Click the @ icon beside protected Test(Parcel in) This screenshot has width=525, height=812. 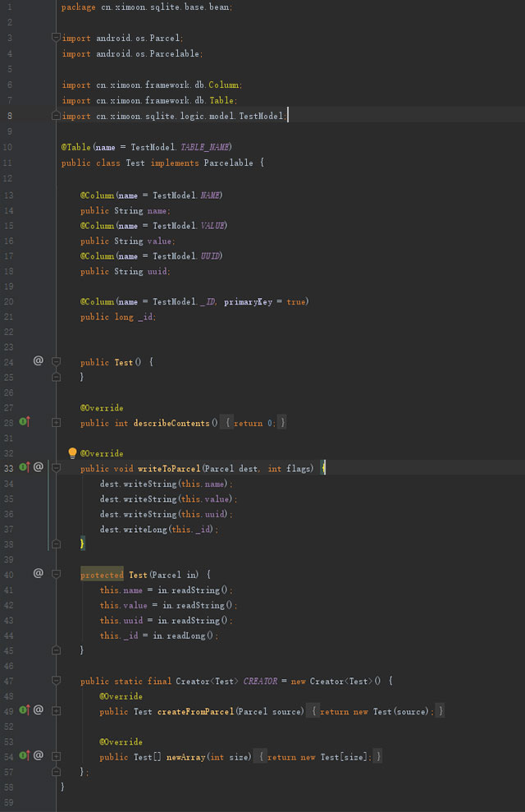pyautogui.click(x=39, y=573)
